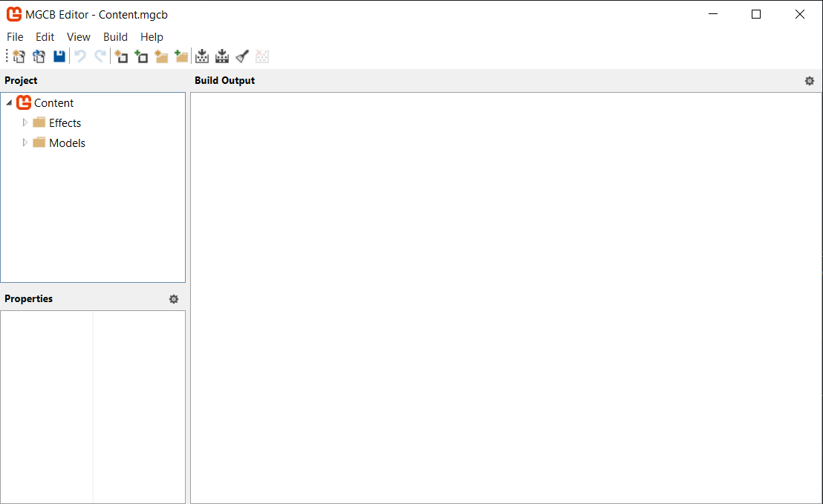Click the Project panel header

pos(21,80)
